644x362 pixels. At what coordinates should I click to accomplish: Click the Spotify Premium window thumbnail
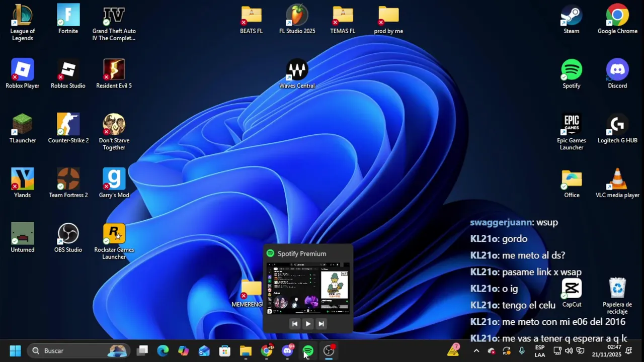(308, 289)
